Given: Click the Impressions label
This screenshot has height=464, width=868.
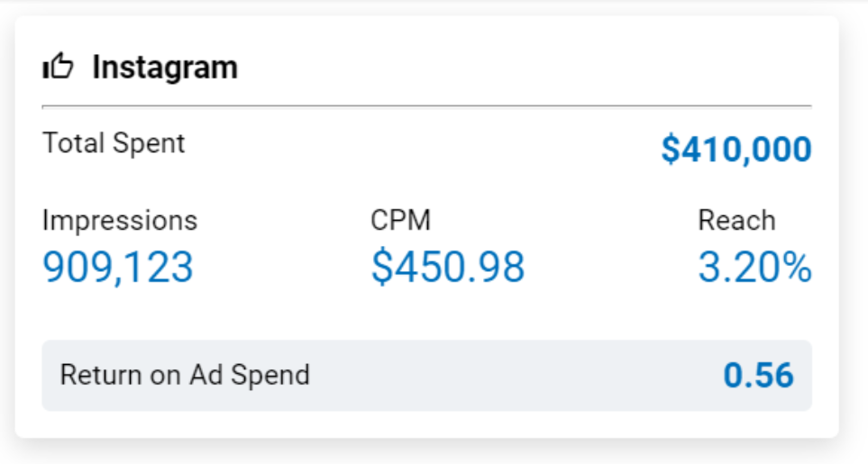Looking at the screenshot, I should click(120, 221).
